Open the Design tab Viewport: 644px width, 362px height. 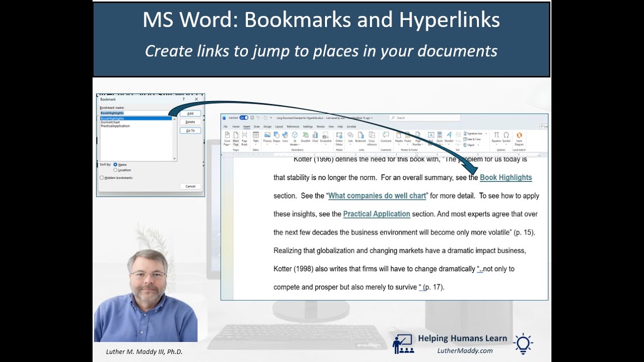pos(267,127)
